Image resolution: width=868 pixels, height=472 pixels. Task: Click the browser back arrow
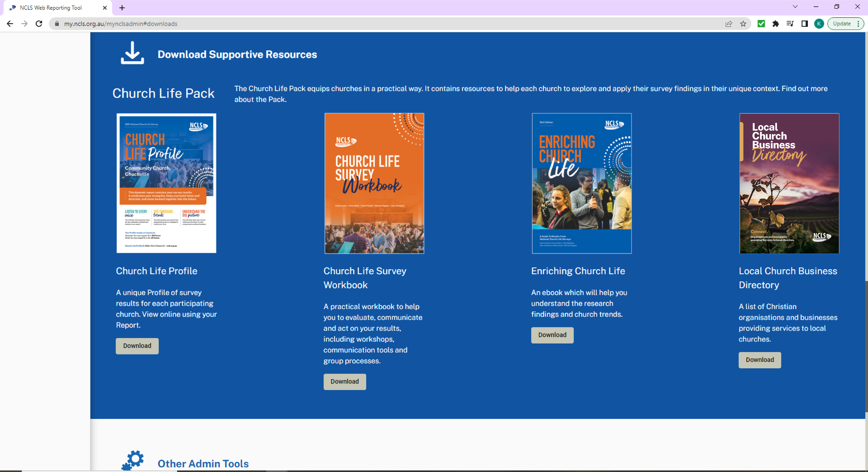[10, 24]
